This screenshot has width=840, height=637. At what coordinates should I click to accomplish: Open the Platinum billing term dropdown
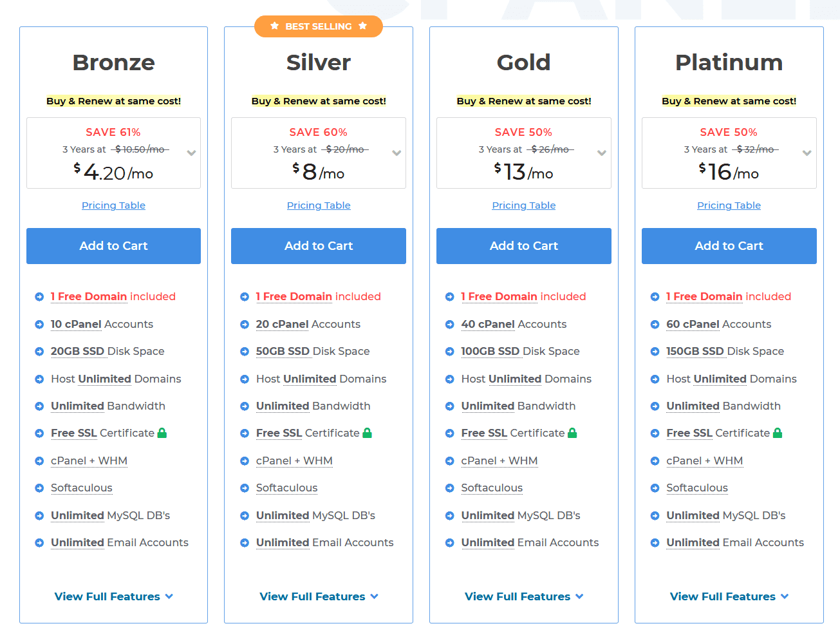coord(729,153)
